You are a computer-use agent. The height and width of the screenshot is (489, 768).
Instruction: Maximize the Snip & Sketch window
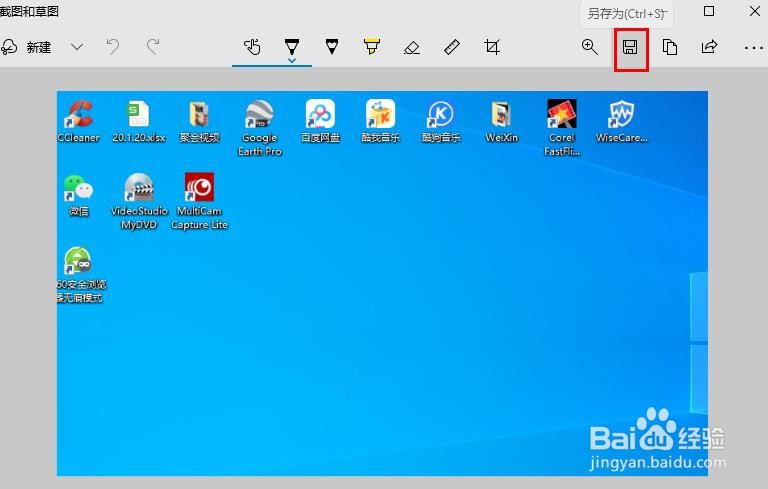(709, 11)
